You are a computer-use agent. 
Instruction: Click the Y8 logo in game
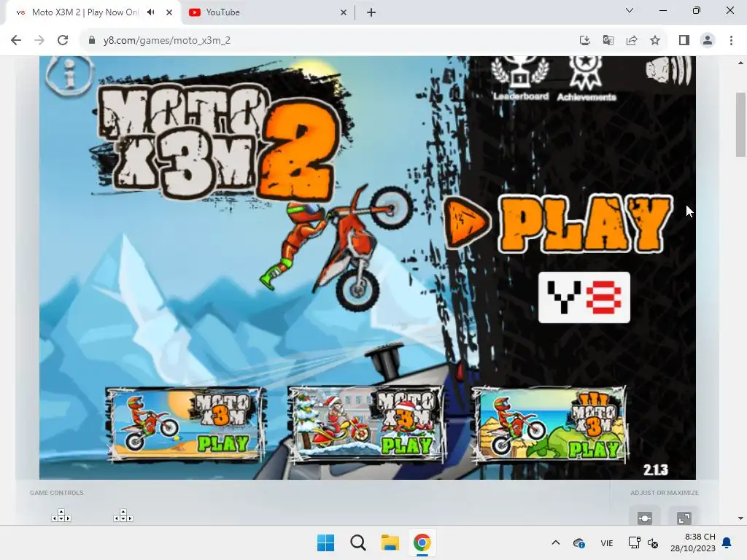coord(584,297)
